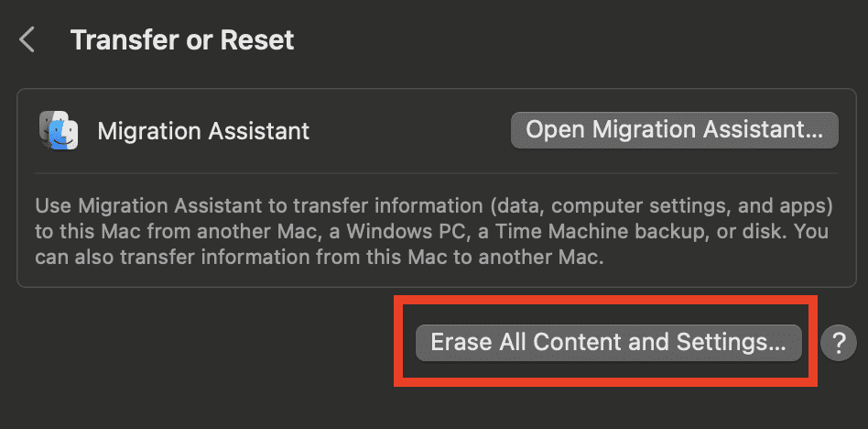The height and width of the screenshot is (429, 868).
Task: Navigate back from Transfer or Reset
Action: (27, 40)
